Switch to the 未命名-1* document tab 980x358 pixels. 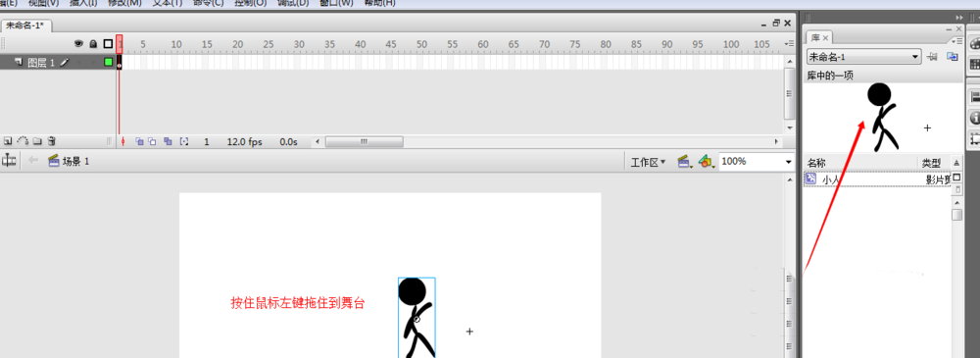click(25, 26)
